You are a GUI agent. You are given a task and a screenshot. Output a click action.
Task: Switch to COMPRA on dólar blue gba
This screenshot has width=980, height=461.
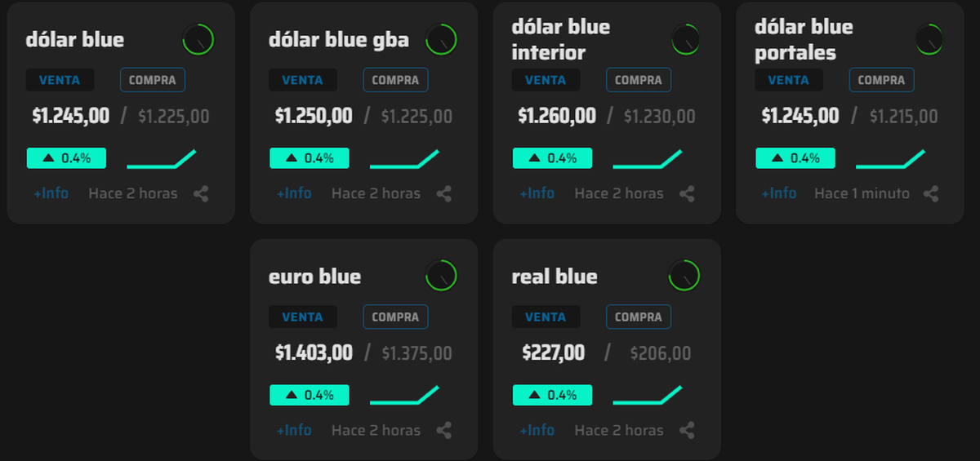(395, 80)
